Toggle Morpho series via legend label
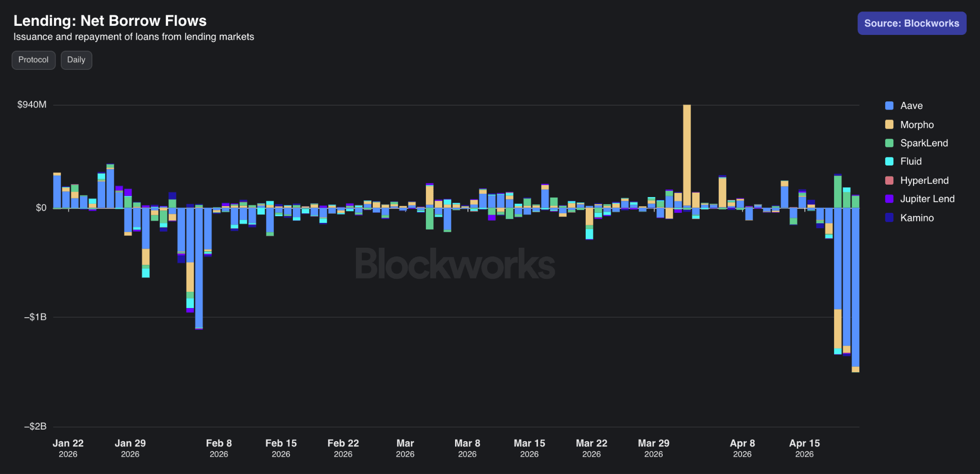Screen dimensions: 980x474 (917, 124)
